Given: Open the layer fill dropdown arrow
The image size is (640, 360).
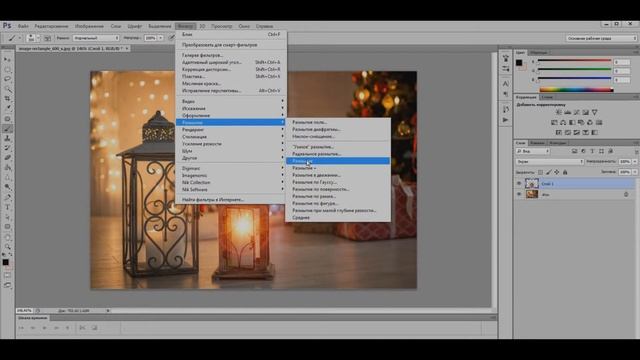Looking at the screenshot, I should pyautogui.click(x=635, y=172).
